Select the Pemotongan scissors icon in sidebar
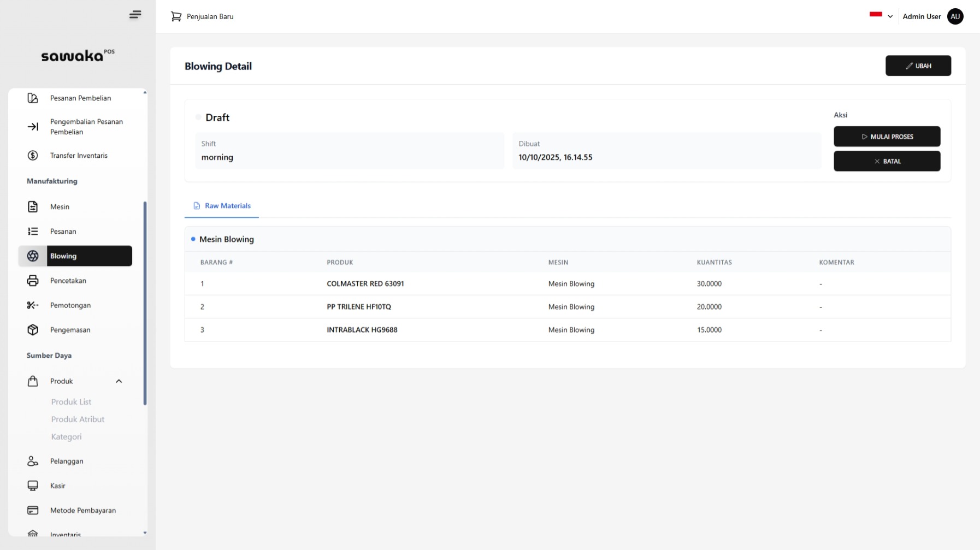The height and width of the screenshot is (550, 980). click(33, 305)
